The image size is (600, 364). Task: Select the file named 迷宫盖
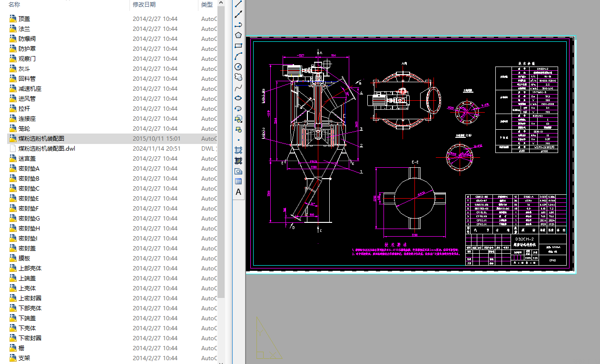click(x=27, y=159)
